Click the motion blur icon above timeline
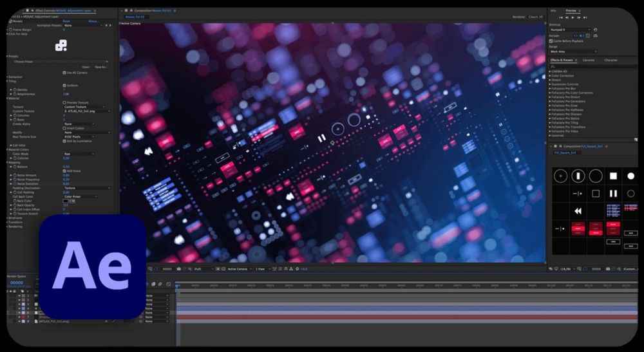This screenshot has height=352, width=644. click(x=160, y=284)
